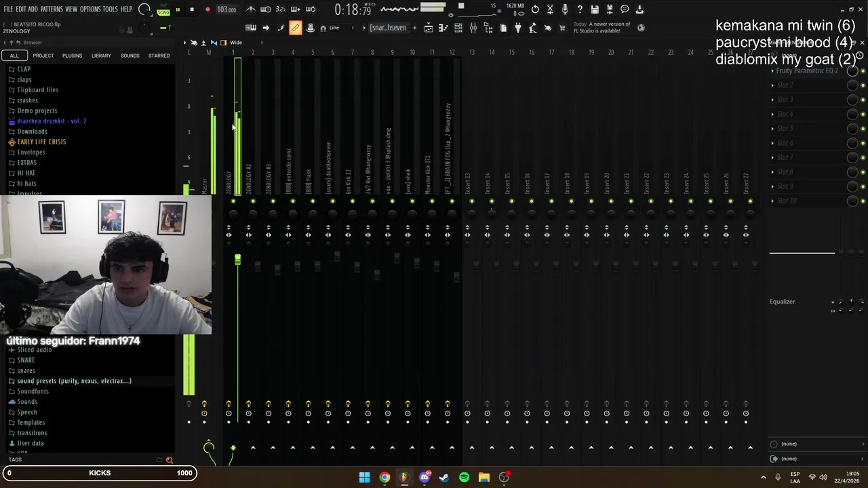The image size is (868, 488).
Task: Open the OPTIONS menu
Action: (90, 9)
